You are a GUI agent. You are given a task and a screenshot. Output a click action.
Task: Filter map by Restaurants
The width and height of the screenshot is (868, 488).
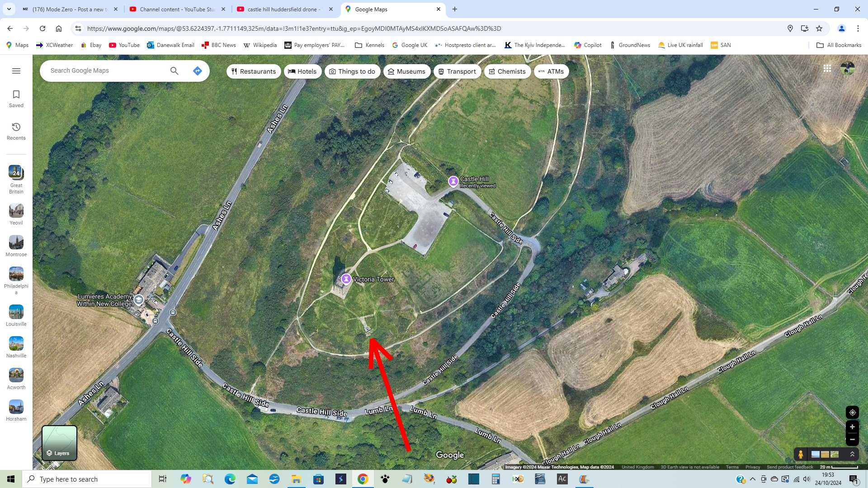tap(254, 71)
